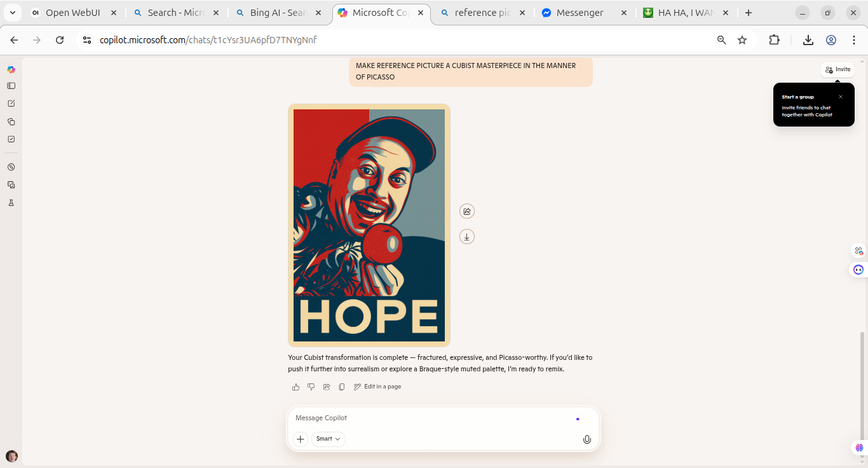
Task: Click the Copilot logo in the sidebar
Action: click(11, 69)
